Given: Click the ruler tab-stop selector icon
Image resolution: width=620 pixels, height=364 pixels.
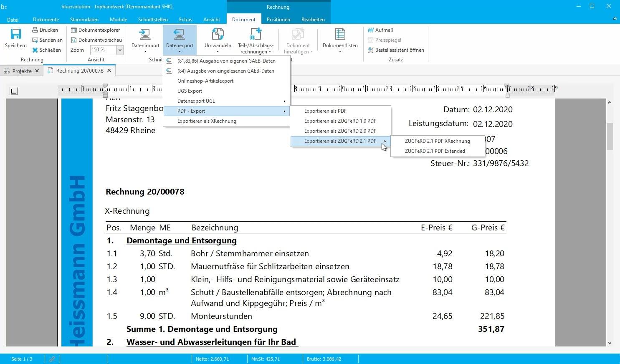Looking at the screenshot, I should [14, 91].
